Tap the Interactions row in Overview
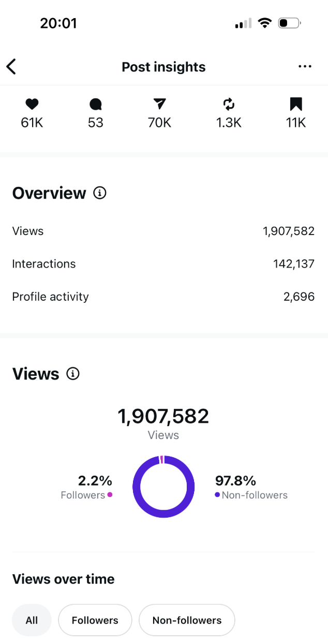Viewport: 328px width, 644px height. click(x=163, y=264)
